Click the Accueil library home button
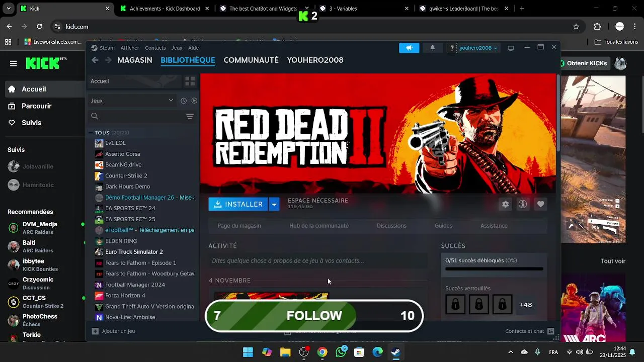The image size is (644, 362). click(x=134, y=81)
